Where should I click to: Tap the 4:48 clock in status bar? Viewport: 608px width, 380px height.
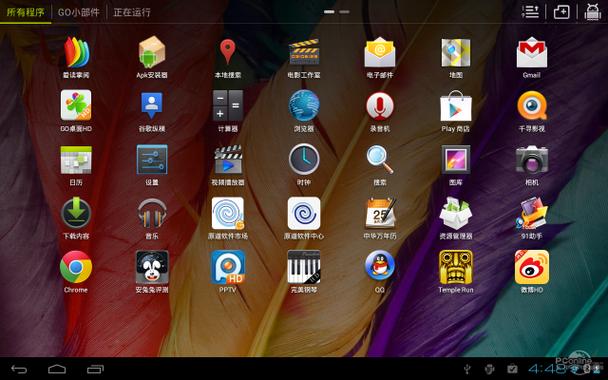pos(547,368)
